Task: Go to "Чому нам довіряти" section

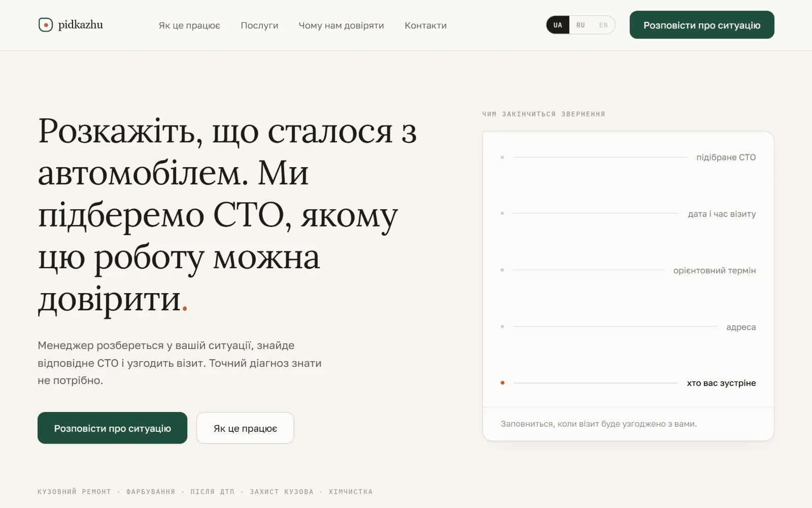Action: (341, 25)
